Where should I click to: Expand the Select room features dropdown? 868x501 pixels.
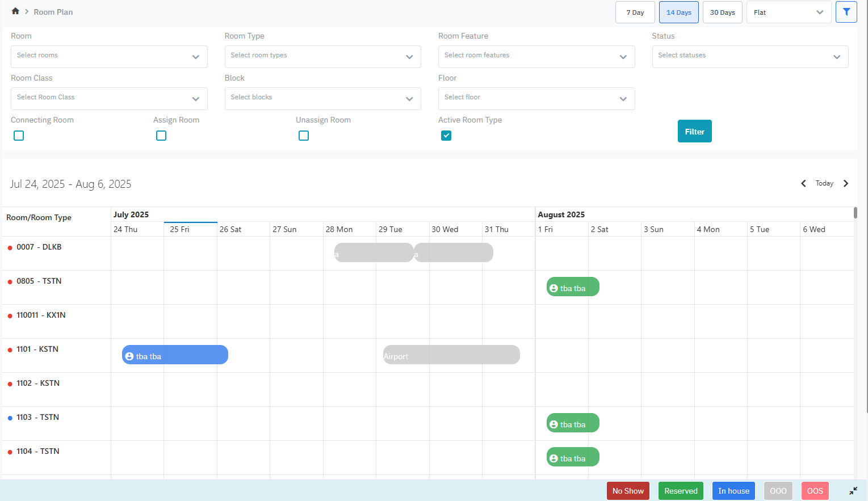(x=536, y=57)
